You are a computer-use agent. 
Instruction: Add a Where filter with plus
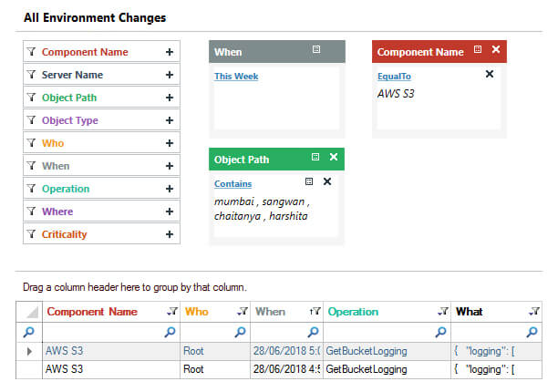click(x=170, y=211)
